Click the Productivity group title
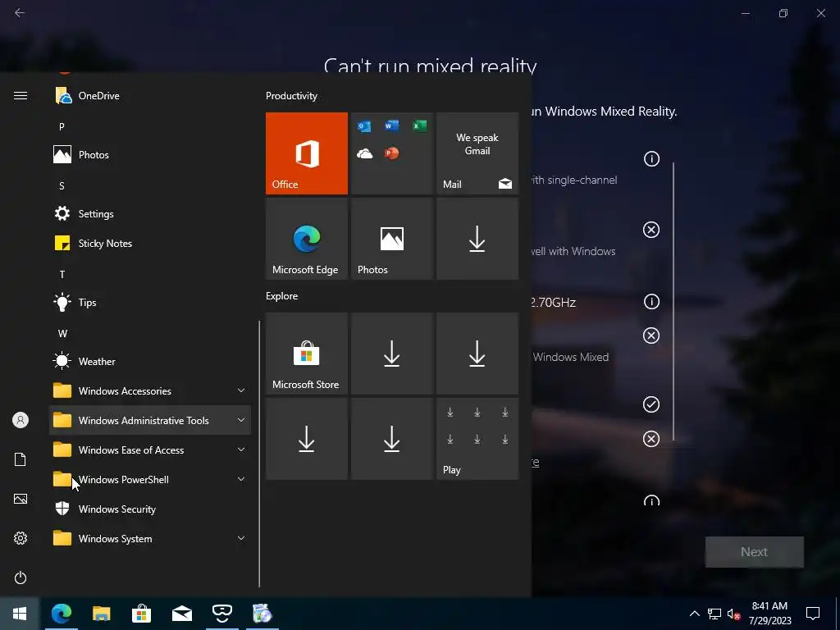The width and height of the screenshot is (840, 630). (x=291, y=96)
